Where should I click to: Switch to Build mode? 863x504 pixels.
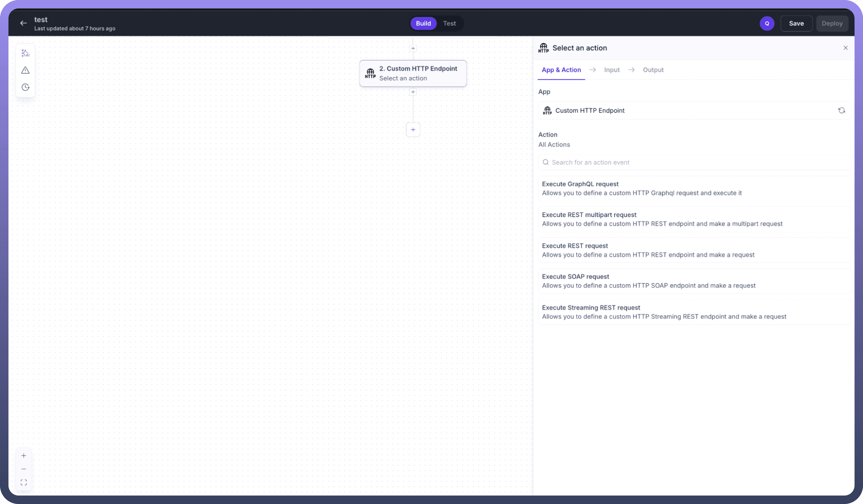pyautogui.click(x=423, y=23)
